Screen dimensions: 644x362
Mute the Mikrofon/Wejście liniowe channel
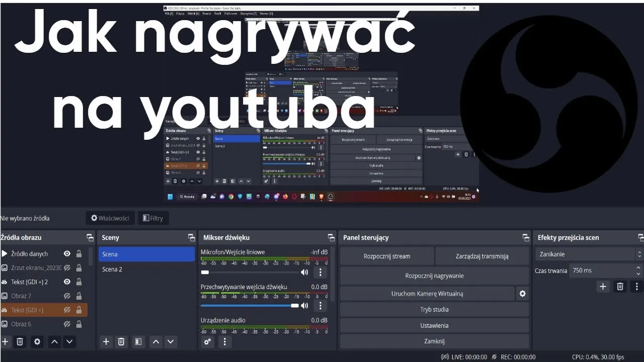click(x=304, y=272)
